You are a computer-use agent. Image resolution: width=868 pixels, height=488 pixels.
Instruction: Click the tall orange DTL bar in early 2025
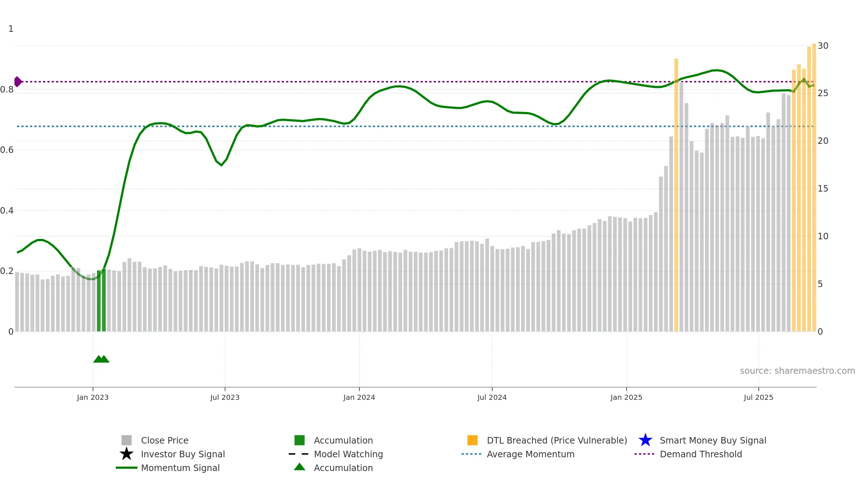click(676, 195)
